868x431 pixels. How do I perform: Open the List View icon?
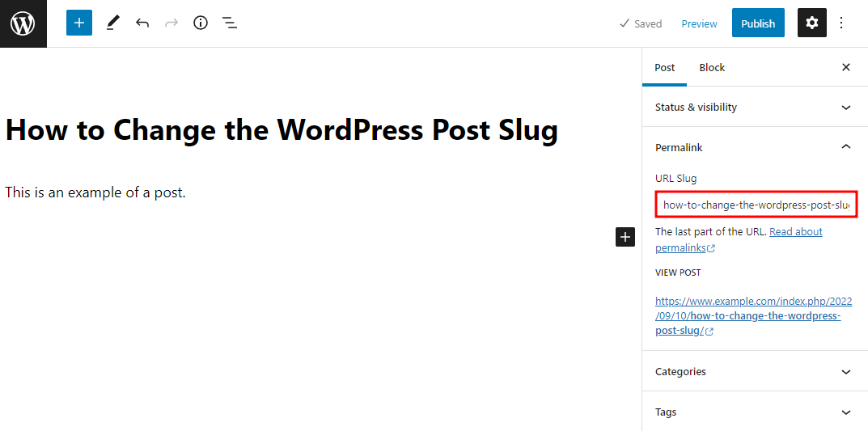230,23
